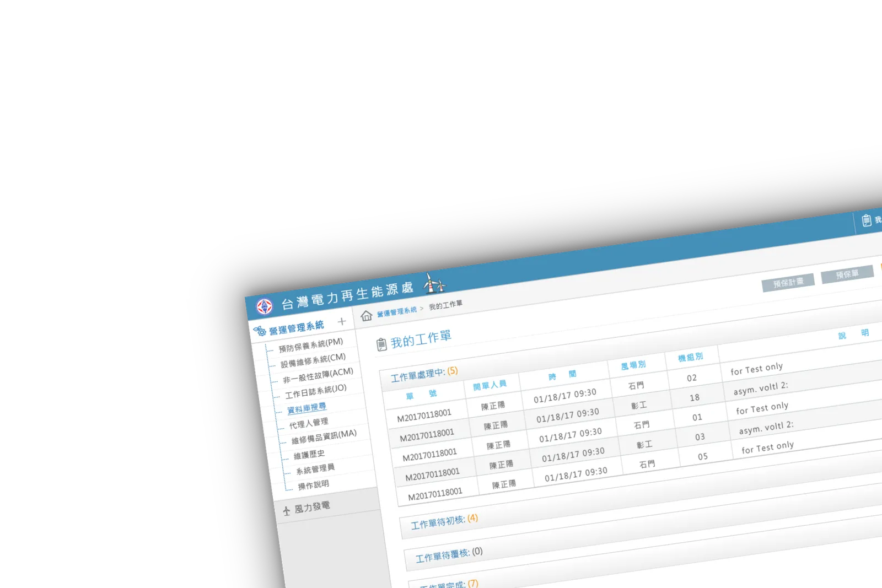Click the 時間 column header
Image resolution: width=882 pixels, height=588 pixels.
(x=562, y=375)
